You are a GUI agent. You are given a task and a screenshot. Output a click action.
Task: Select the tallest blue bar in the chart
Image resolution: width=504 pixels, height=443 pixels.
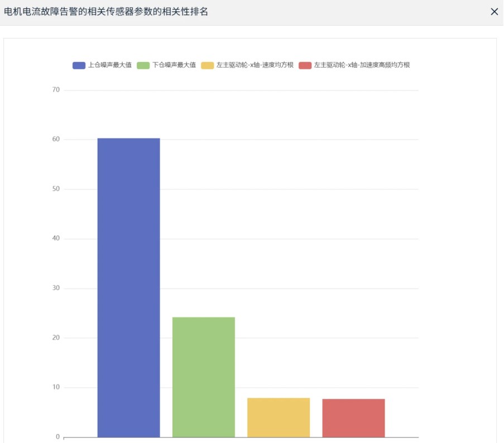pos(128,287)
